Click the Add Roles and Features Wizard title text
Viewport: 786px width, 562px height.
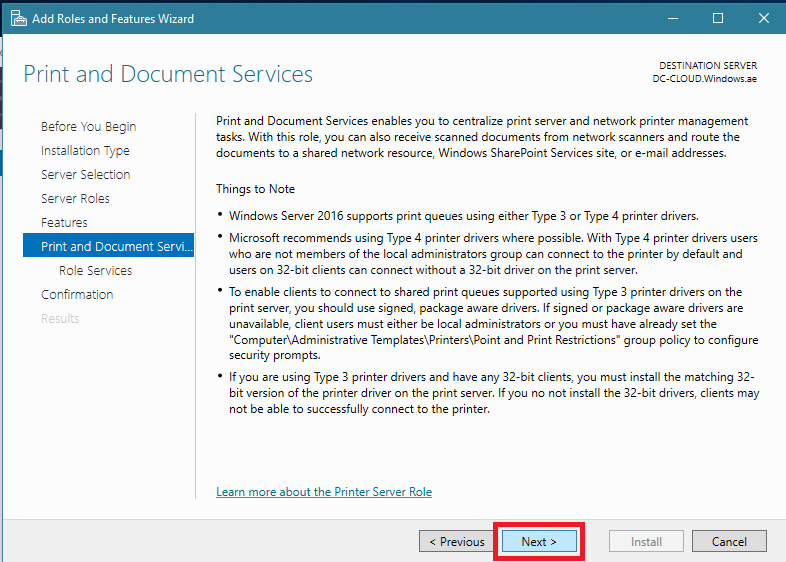tap(113, 19)
